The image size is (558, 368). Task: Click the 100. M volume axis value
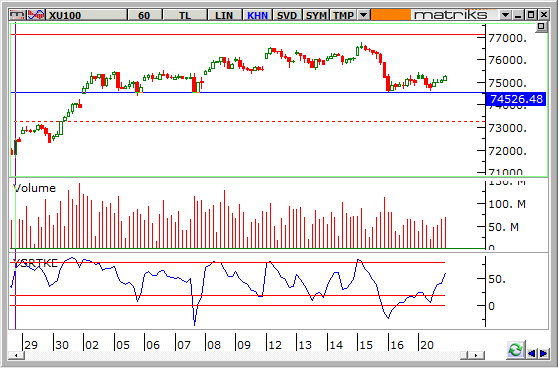(507, 204)
